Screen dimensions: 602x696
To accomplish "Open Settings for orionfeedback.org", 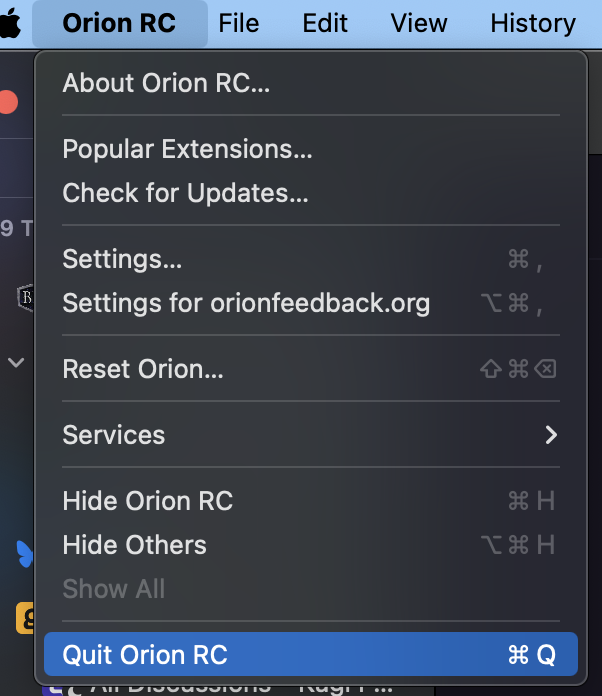I will pyautogui.click(x=246, y=303).
